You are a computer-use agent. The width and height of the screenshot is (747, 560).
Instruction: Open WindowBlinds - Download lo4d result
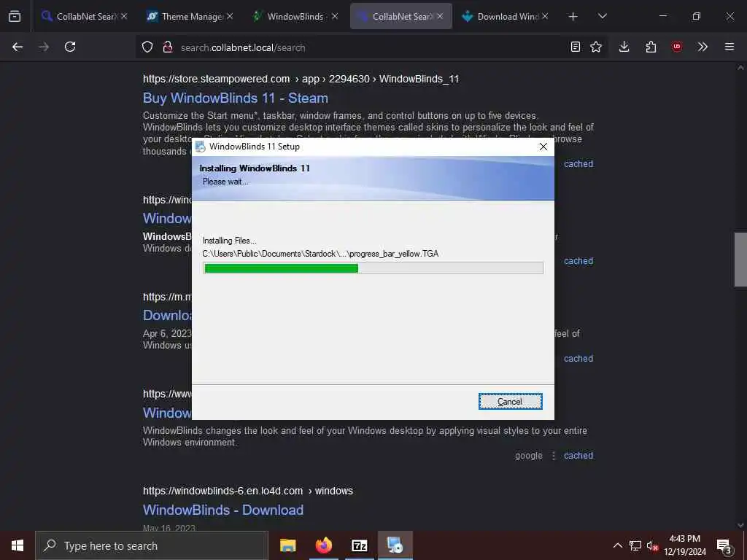pyautogui.click(x=223, y=510)
